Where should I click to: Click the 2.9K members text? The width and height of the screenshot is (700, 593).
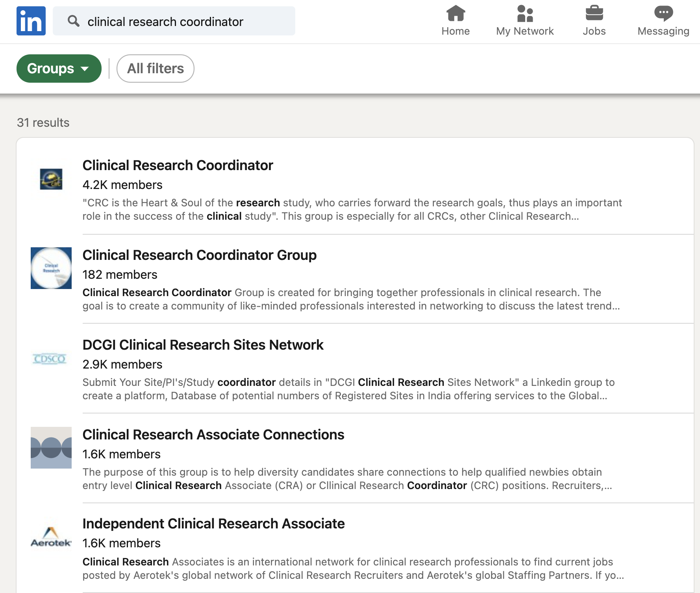pyautogui.click(x=122, y=364)
